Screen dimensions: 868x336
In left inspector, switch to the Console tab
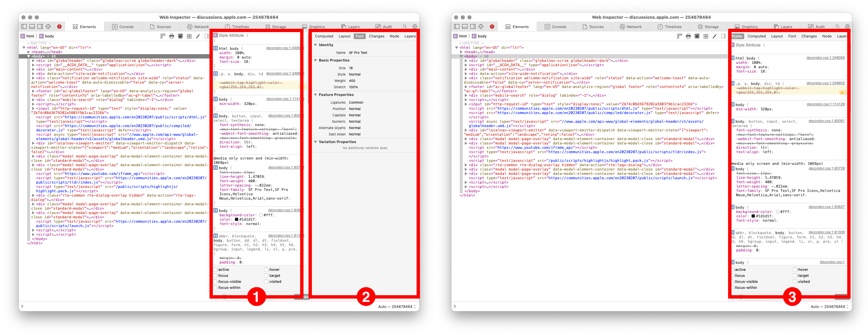tap(123, 27)
